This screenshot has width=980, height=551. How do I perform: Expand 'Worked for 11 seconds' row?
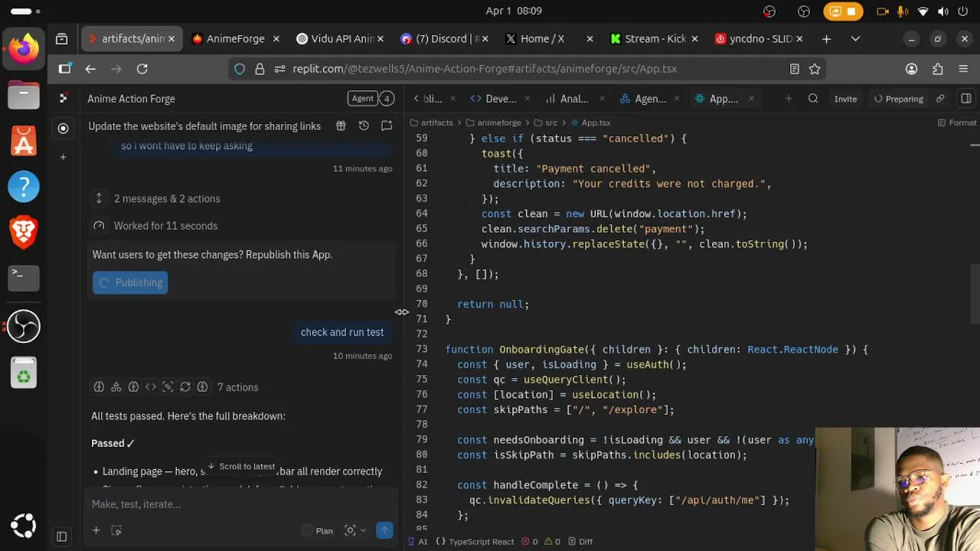[165, 226]
